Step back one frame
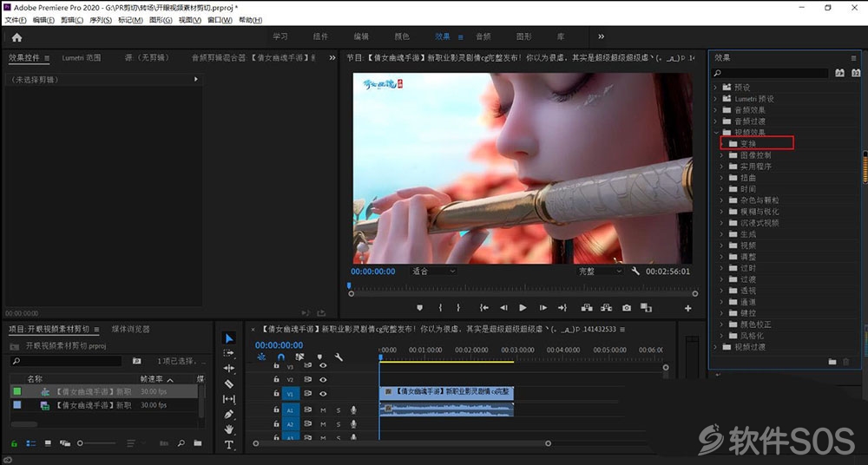This screenshot has height=465, width=868. point(503,308)
